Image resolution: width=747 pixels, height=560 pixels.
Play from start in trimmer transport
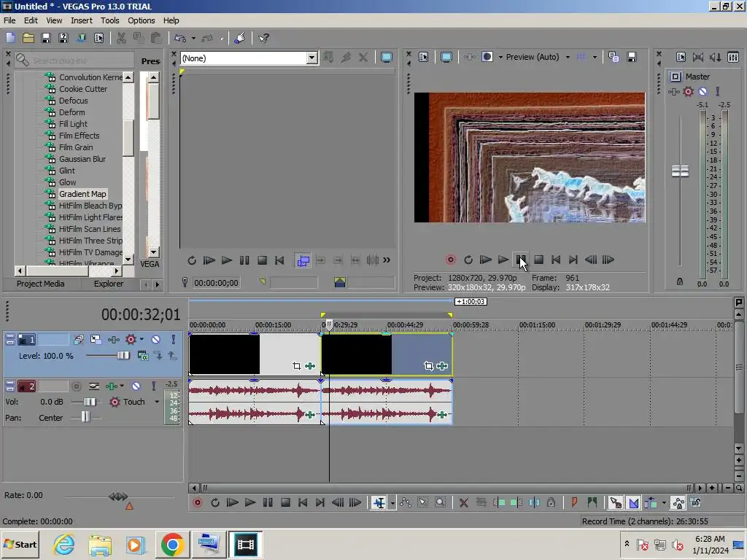click(209, 260)
